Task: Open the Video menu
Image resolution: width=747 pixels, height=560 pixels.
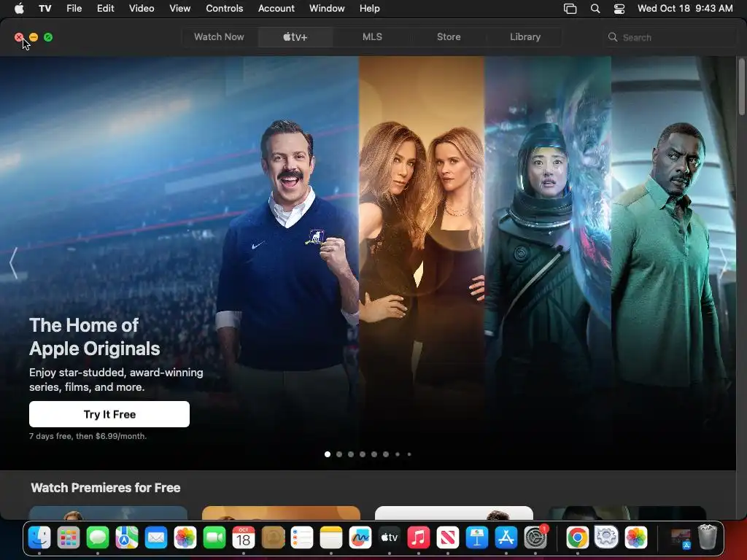Action: click(142, 8)
